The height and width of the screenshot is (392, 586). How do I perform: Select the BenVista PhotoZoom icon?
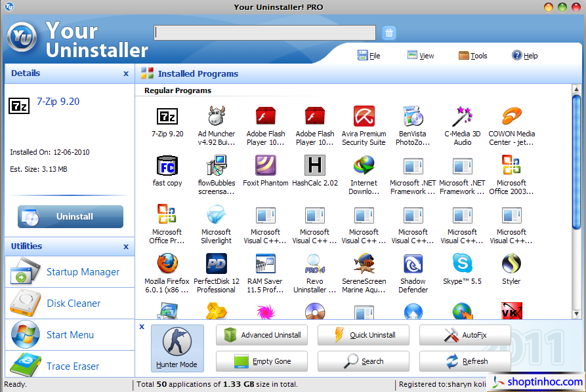413,116
